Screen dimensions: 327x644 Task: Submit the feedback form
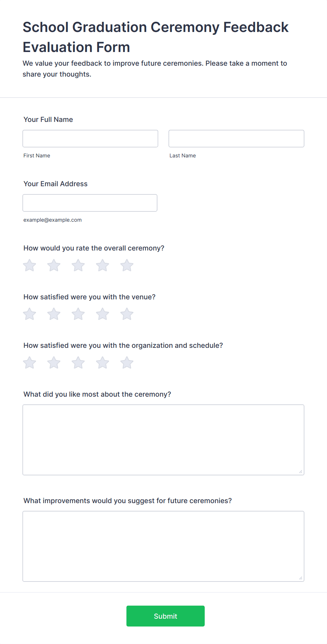point(166,616)
